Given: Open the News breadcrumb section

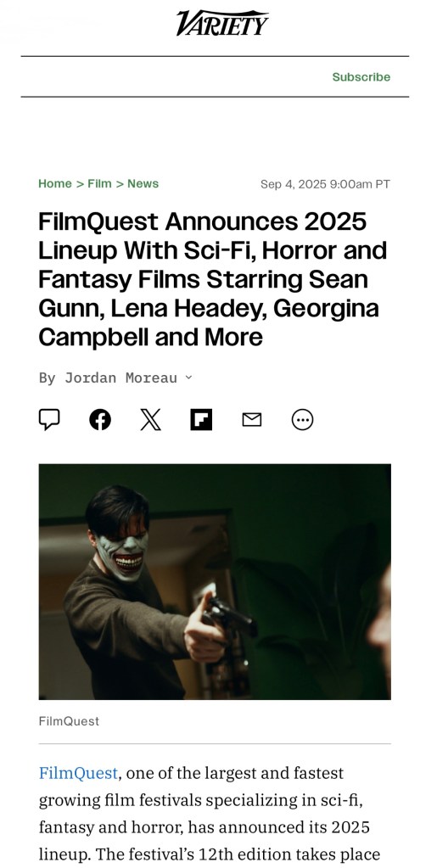Looking at the screenshot, I should click(143, 184).
